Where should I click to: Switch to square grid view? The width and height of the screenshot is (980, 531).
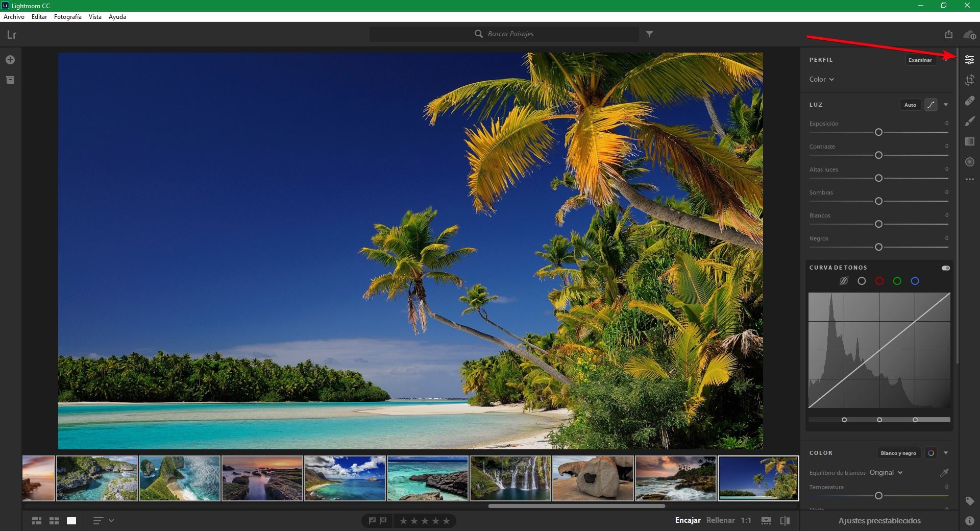(54, 521)
